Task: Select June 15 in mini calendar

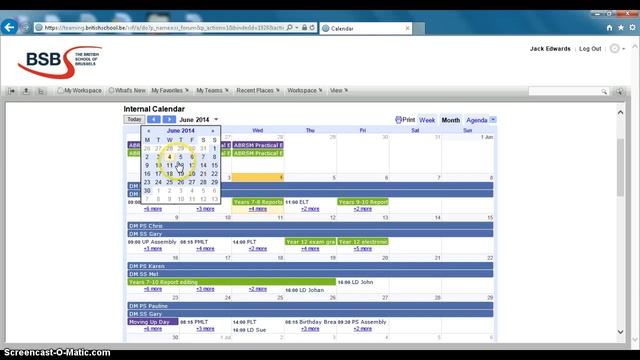Action: (x=214, y=165)
